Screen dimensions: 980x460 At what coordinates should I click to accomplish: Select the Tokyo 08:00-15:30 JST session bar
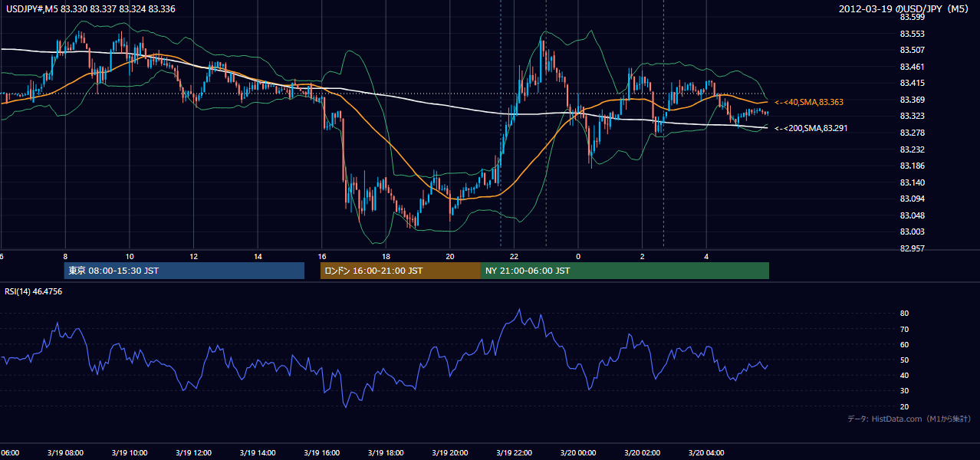[184, 271]
